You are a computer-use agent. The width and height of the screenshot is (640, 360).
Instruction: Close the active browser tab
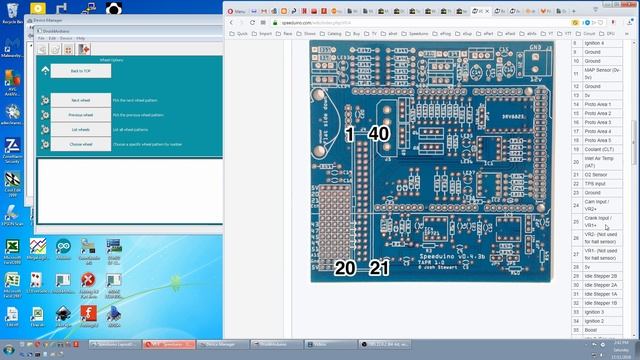click(x=487, y=11)
